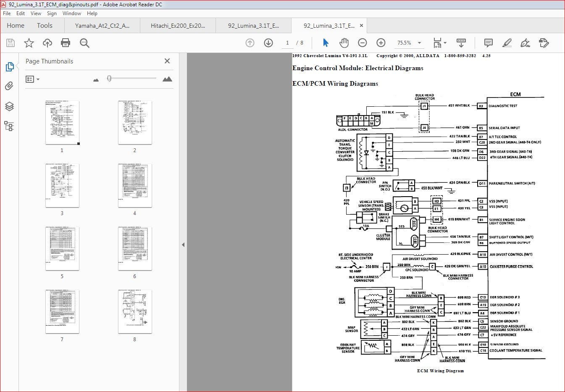Switch to the first 92_Lumina_3.1T document tab
Image resolution: width=565 pixels, height=392 pixels.
(x=253, y=26)
